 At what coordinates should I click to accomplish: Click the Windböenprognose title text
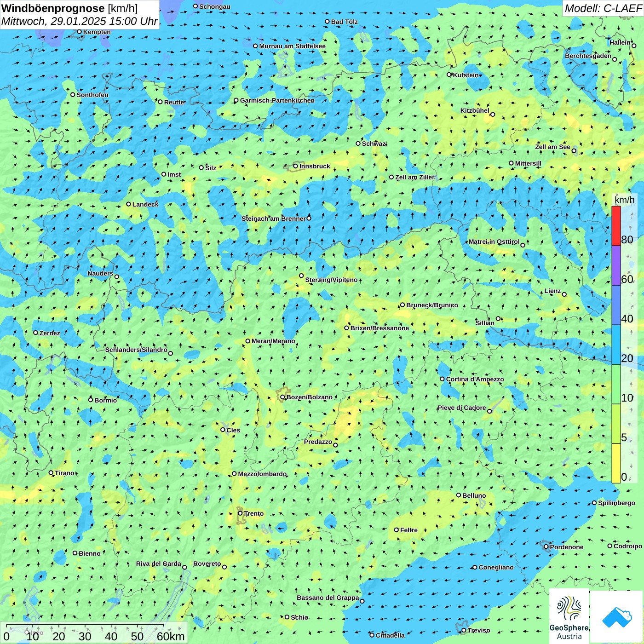[53, 8]
